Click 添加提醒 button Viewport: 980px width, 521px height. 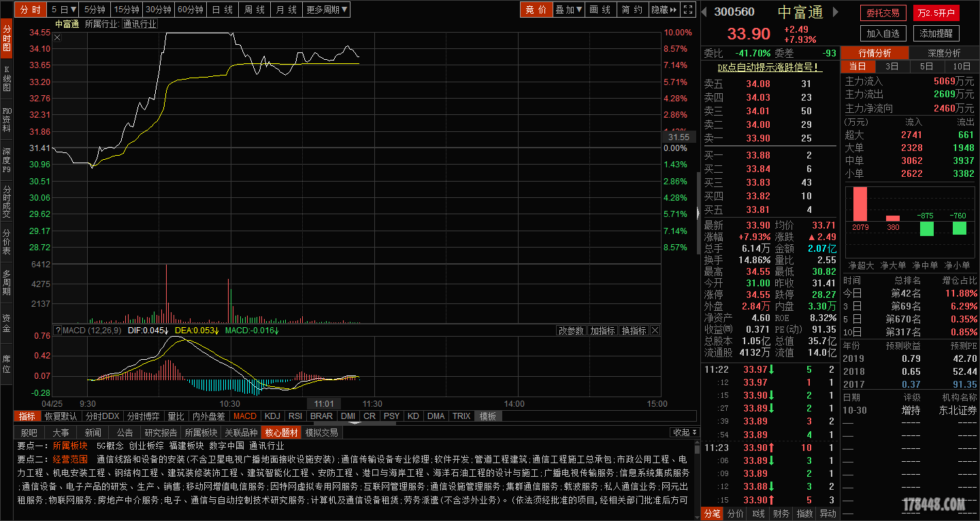coord(936,33)
